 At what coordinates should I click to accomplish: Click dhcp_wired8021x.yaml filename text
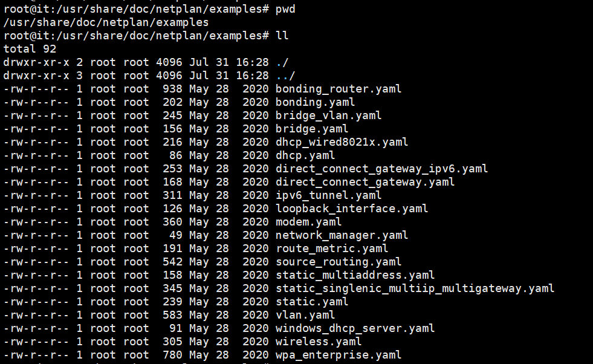tap(342, 142)
